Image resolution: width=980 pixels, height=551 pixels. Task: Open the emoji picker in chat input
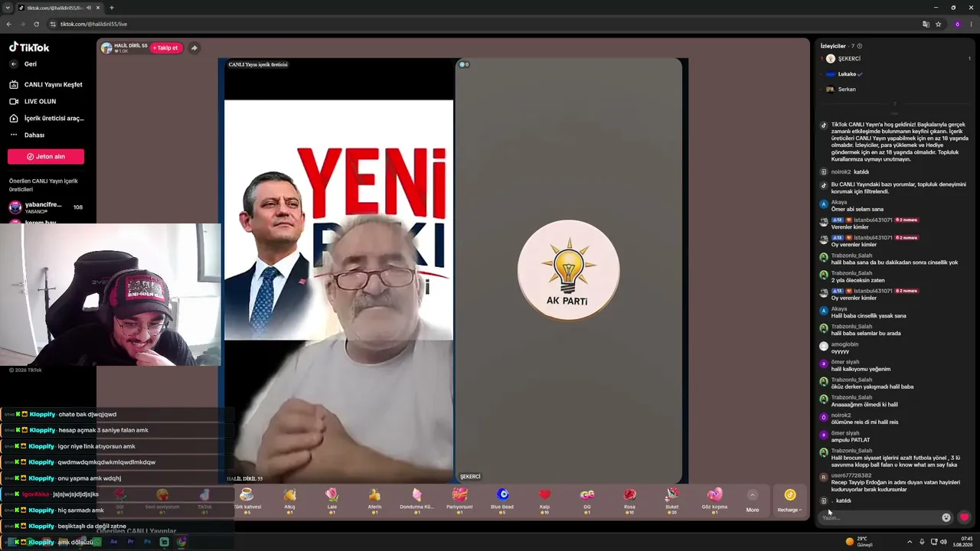(946, 518)
